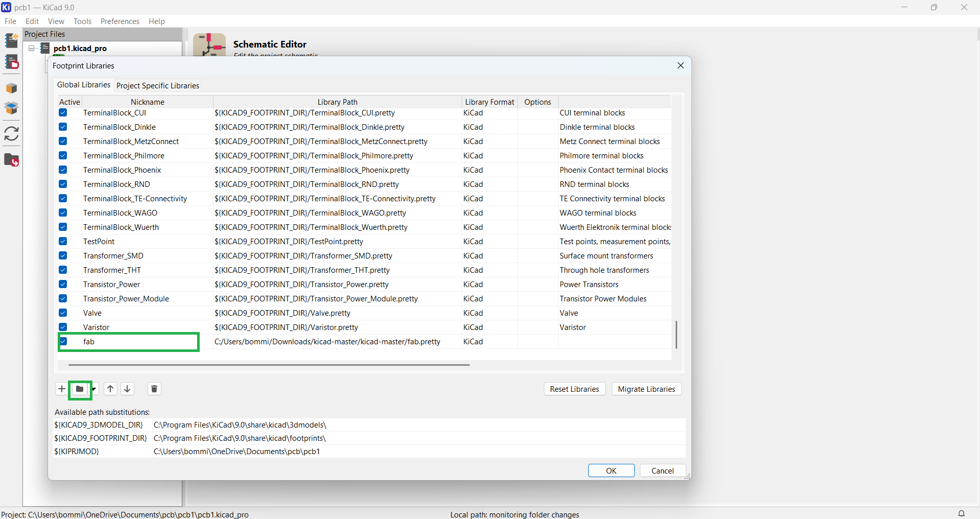Delete selected library with trash icon

(154, 389)
